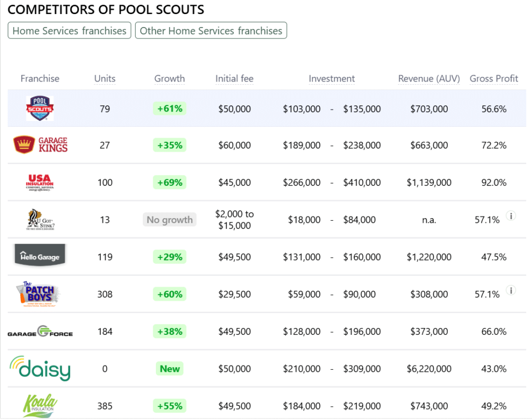Sort by the Units column header
Screen dimensions: 532x419
point(105,78)
